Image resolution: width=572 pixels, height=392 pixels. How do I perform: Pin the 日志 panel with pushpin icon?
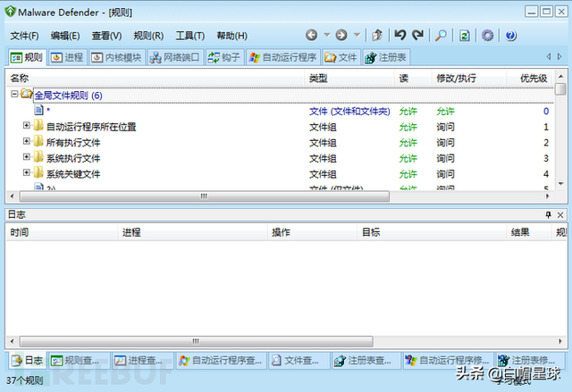coord(548,214)
